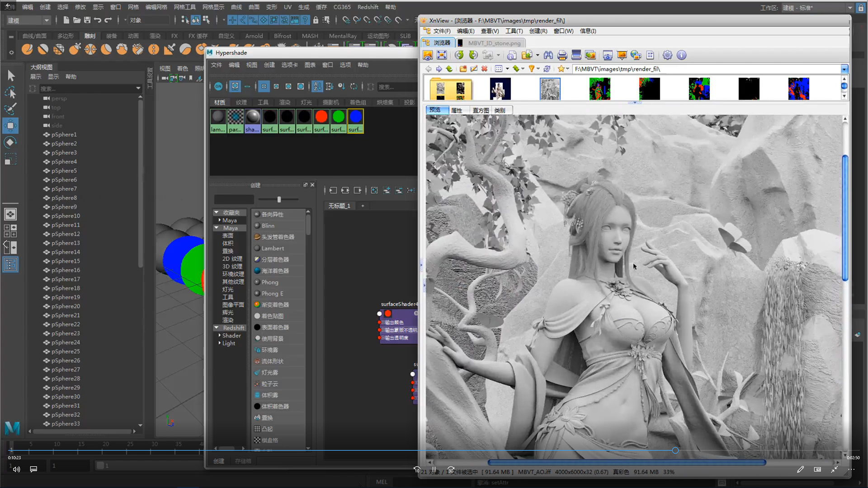Open Hypershade 图表 menu
868x488 pixels.
310,65
